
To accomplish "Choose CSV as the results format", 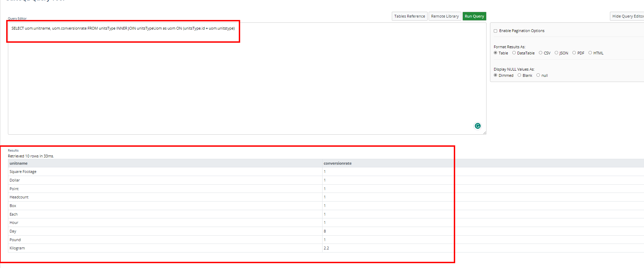I will pyautogui.click(x=540, y=53).
